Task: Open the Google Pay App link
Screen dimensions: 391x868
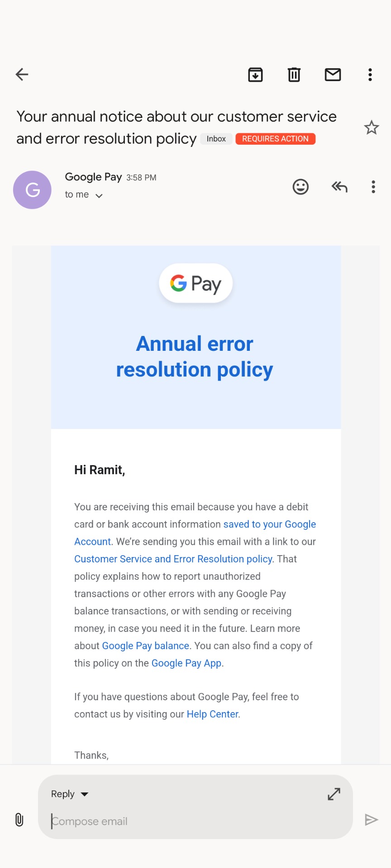Action: [186, 663]
